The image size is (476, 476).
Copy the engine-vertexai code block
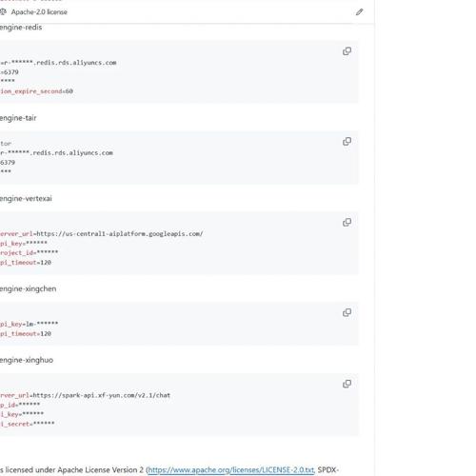[x=347, y=222]
